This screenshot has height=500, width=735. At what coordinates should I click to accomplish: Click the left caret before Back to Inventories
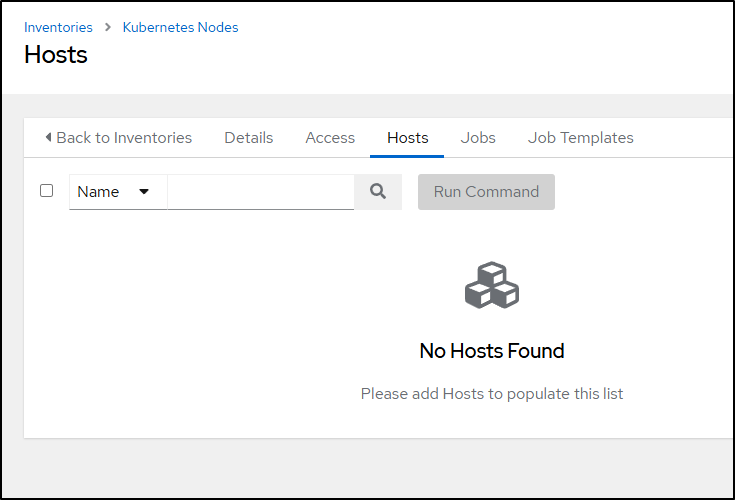(48, 137)
